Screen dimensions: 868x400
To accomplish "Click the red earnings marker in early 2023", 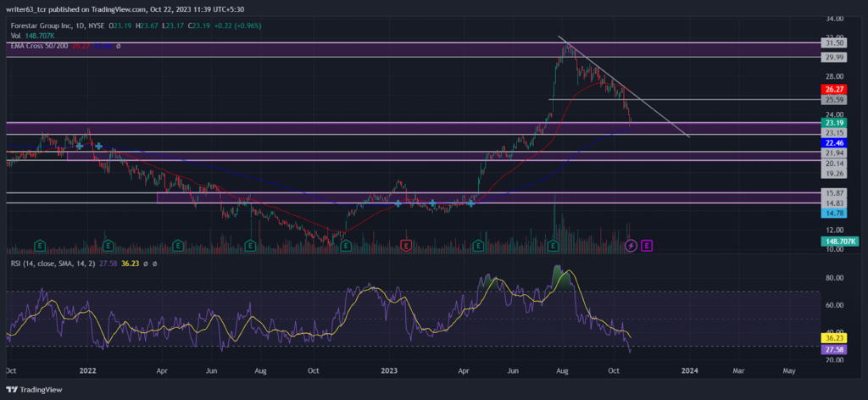I will coord(407,244).
